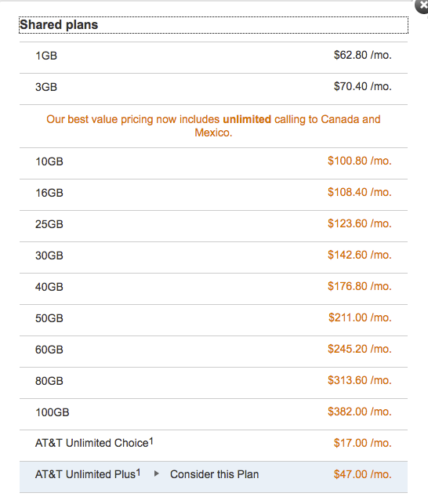428x504 pixels.
Task: Select the 40GB plan row
Action: coord(213,289)
